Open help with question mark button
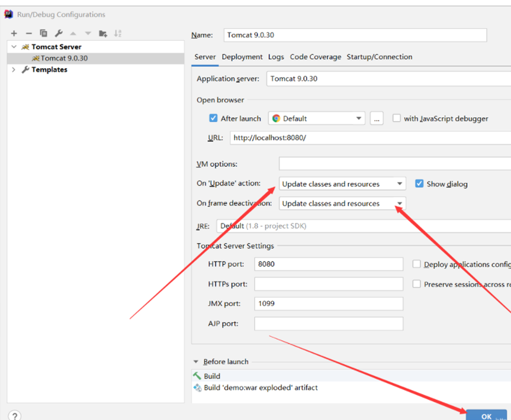Viewport: 511px width, 420px height. coord(15,415)
